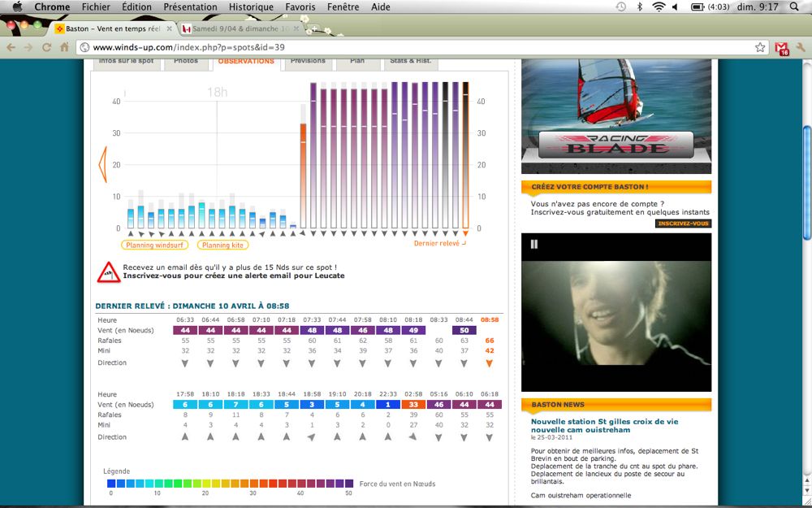Open Spotlight search magnifier icon
This screenshot has width=812, height=508.
[794, 7]
